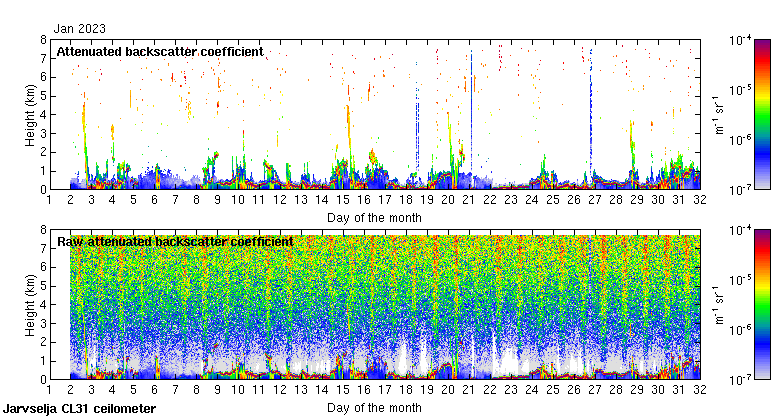Click day tick '19' on the lower plot's x-axis
The height and width of the screenshot is (420, 780).
pyautogui.click(x=427, y=390)
